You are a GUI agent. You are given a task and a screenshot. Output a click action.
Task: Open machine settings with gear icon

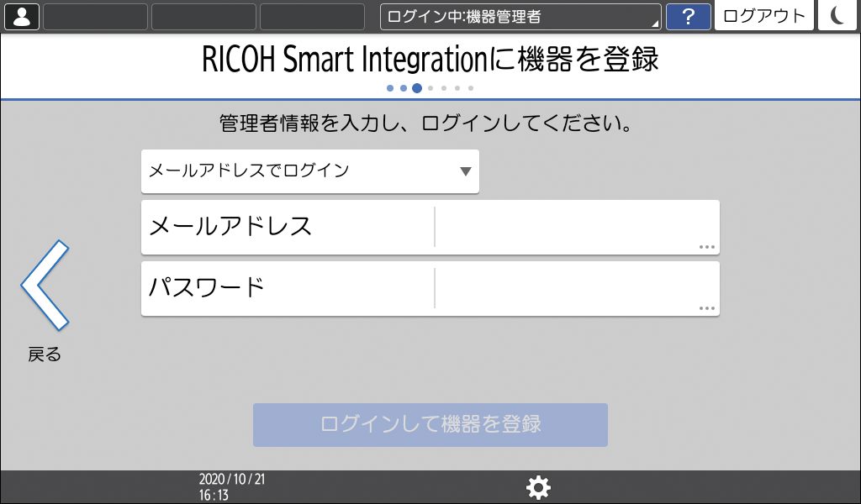coord(538,487)
